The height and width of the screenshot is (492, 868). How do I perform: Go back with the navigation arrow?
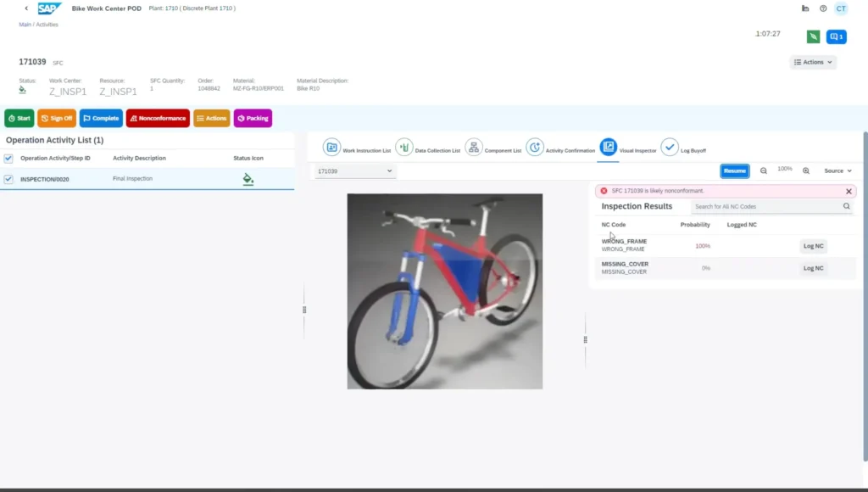coord(26,8)
